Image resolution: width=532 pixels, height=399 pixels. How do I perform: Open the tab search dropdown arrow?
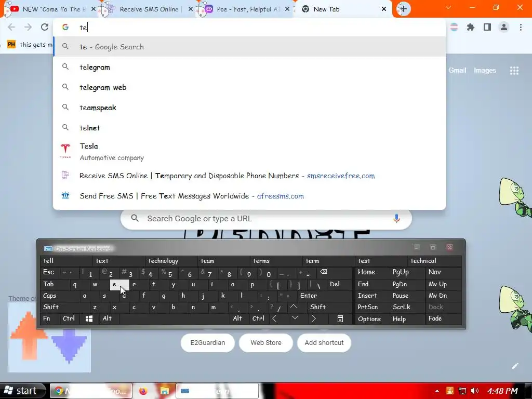[448, 7]
